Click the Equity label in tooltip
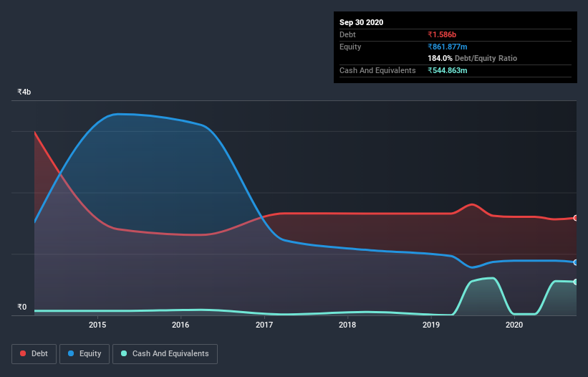Viewport: 588px width, 377px height. tap(350, 47)
